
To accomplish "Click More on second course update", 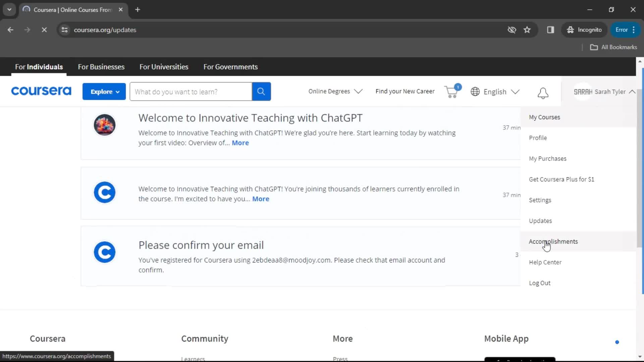I will click(261, 198).
